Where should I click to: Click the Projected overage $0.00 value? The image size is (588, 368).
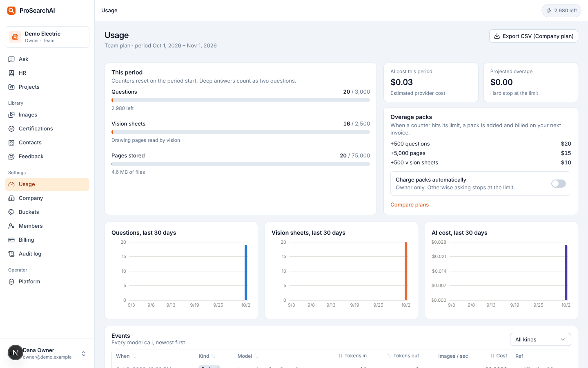[501, 82]
